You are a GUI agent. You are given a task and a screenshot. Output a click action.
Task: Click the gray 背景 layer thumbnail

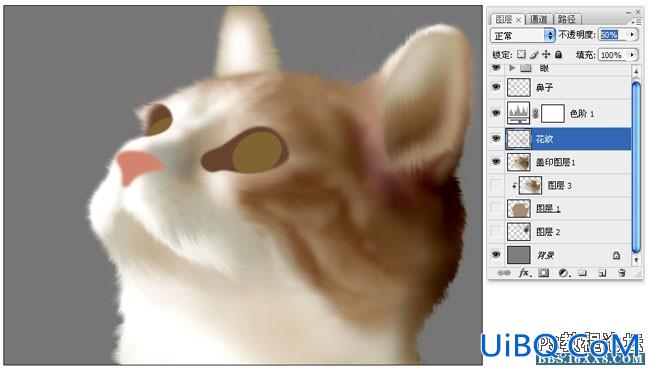coord(518,255)
